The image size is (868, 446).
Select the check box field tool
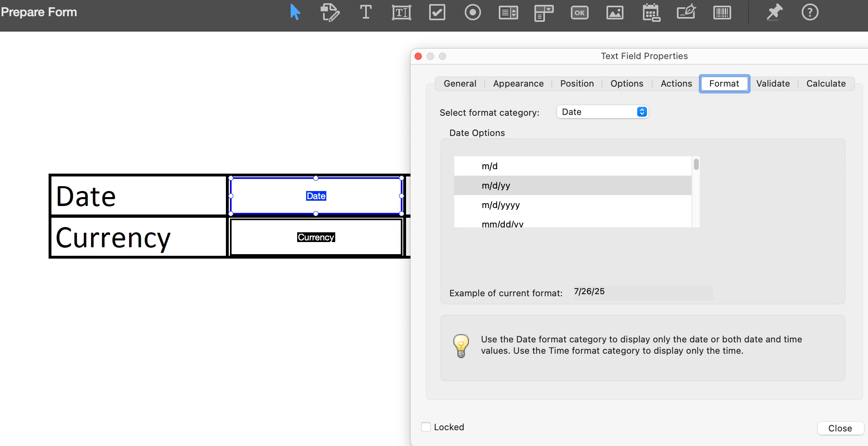tap(437, 12)
